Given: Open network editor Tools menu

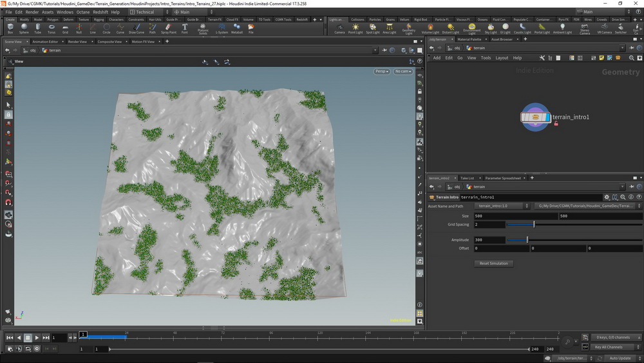Looking at the screenshot, I should 486,58.
